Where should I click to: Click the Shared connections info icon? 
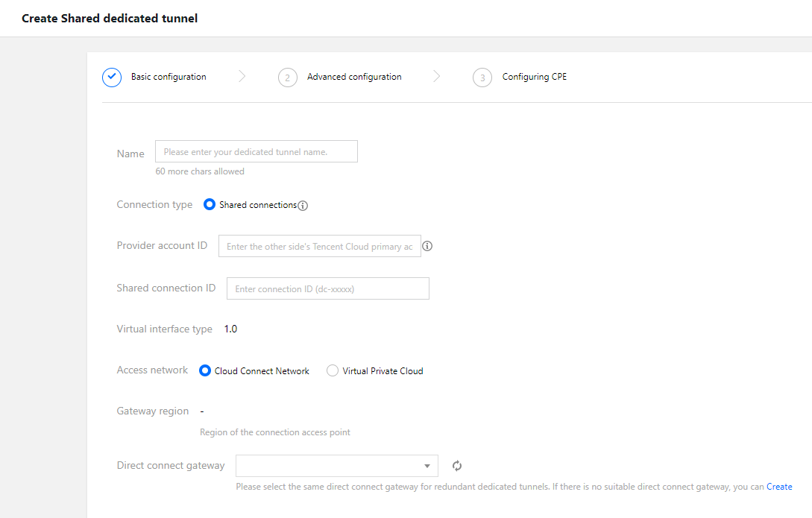coord(303,206)
